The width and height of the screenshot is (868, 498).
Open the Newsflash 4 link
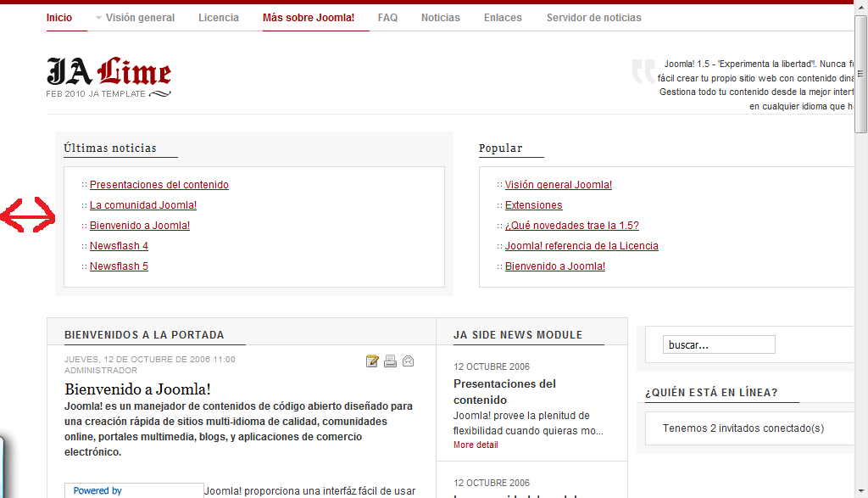[x=119, y=246]
